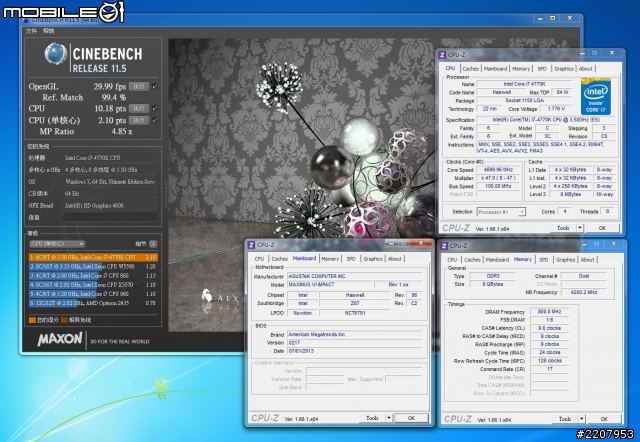This screenshot has width=640, height=442.
Task: Click the ranking details arrow button
Action: click(153, 244)
